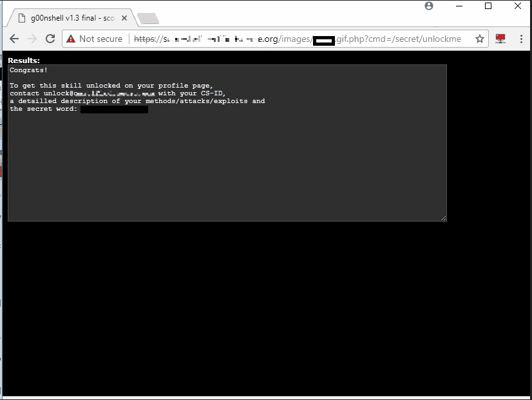This screenshot has height=400, width=532.
Task: Click the textarea resize grip
Action: (444, 218)
